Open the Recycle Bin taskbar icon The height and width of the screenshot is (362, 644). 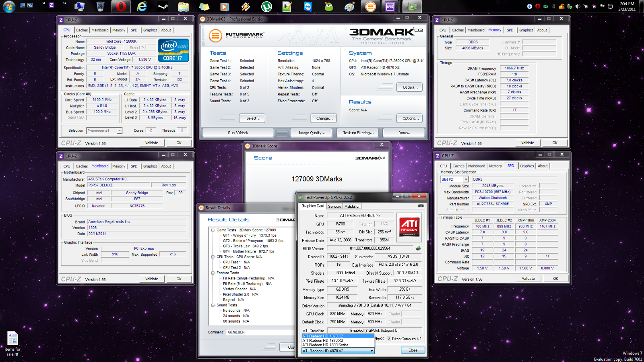click(x=100, y=6)
